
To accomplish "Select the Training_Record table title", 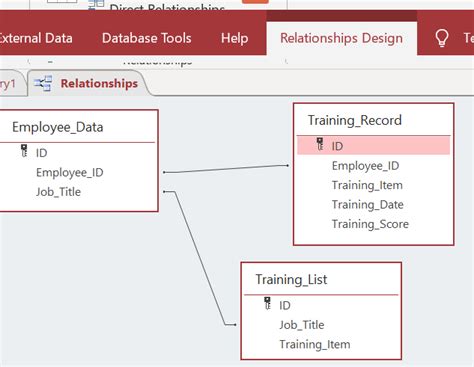I will point(354,120).
